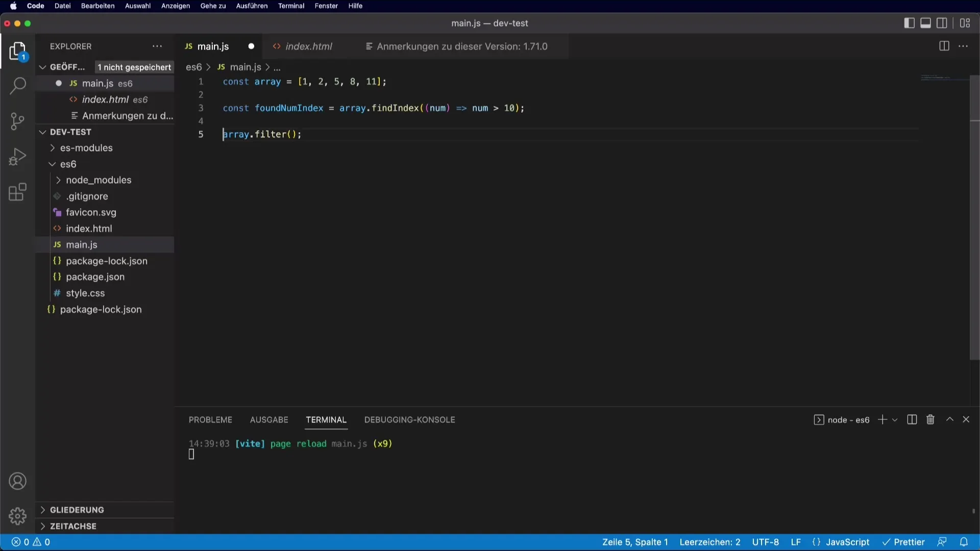Collapse the DEV-TEST folder section

(43, 132)
